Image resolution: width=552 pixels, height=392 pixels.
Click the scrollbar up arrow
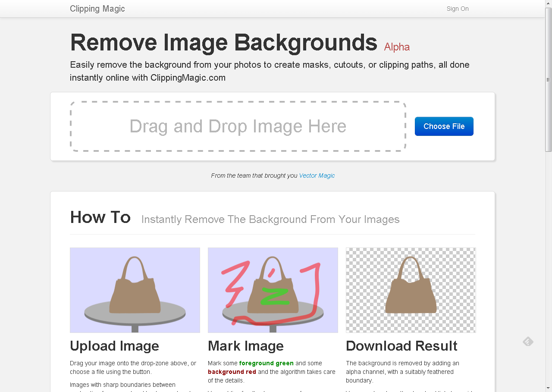pos(548,3)
